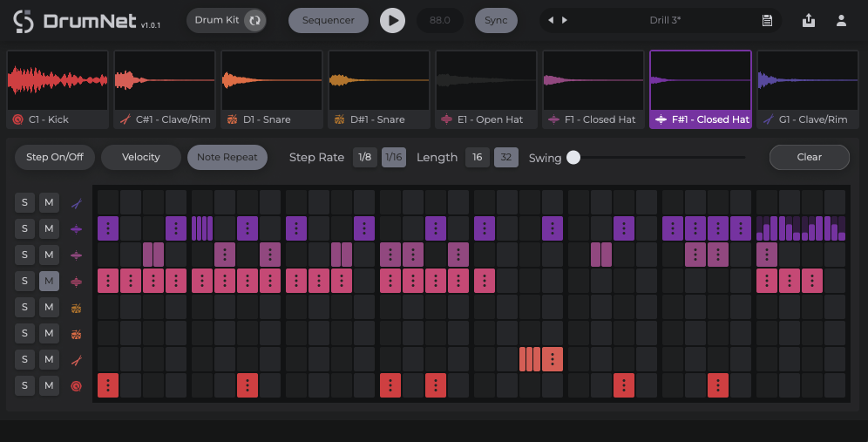Click the DrumNet logo icon
The width and height of the screenshot is (868, 442).
[x=24, y=22]
